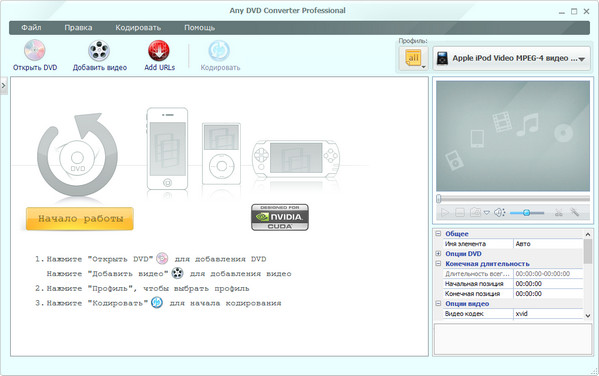This screenshot has width=599, height=376.
Task: Click the disc icon in instruction step 1
Action: (x=162, y=259)
